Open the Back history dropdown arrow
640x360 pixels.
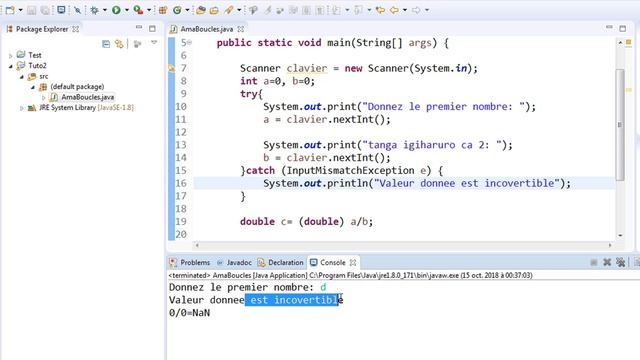coord(405,10)
